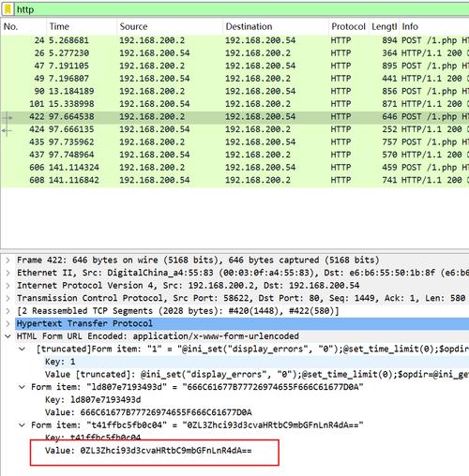The image size is (469, 476).
Task: Select packet 24 at time 5.268681
Action: click(x=234, y=40)
